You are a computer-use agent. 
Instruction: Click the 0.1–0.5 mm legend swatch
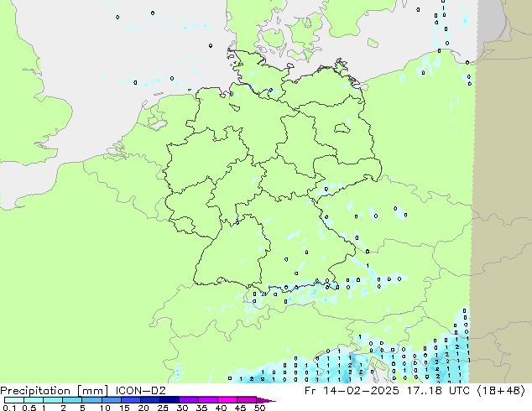tap(14, 400)
